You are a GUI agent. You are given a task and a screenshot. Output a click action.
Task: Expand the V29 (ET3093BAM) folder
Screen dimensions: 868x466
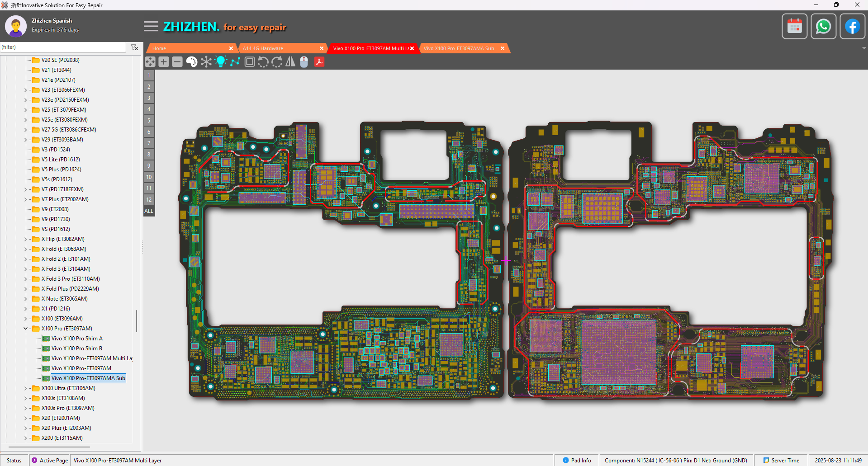click(26, 140)
